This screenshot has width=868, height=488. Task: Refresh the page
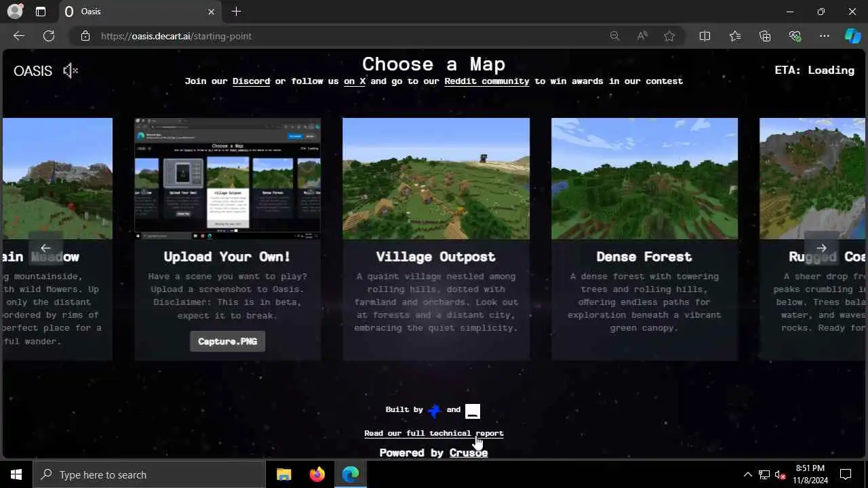coord(49,36)
